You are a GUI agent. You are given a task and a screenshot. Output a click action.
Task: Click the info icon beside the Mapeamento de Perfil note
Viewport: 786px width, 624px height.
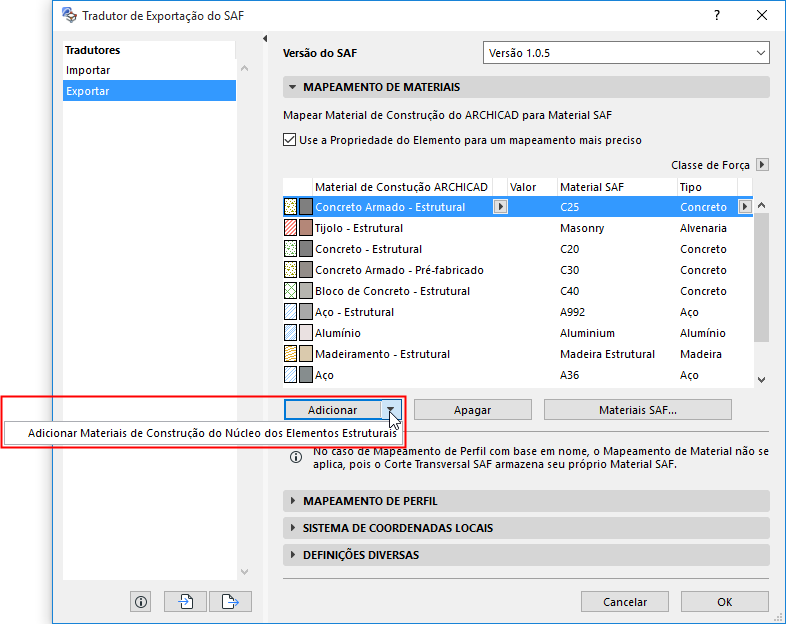[296, 457]
